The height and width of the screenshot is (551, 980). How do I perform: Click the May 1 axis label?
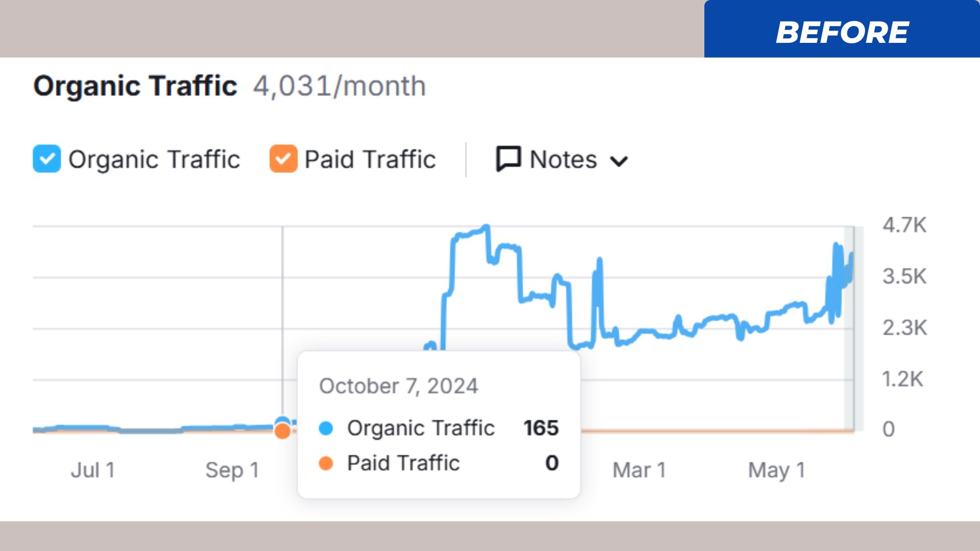(776, 470)
